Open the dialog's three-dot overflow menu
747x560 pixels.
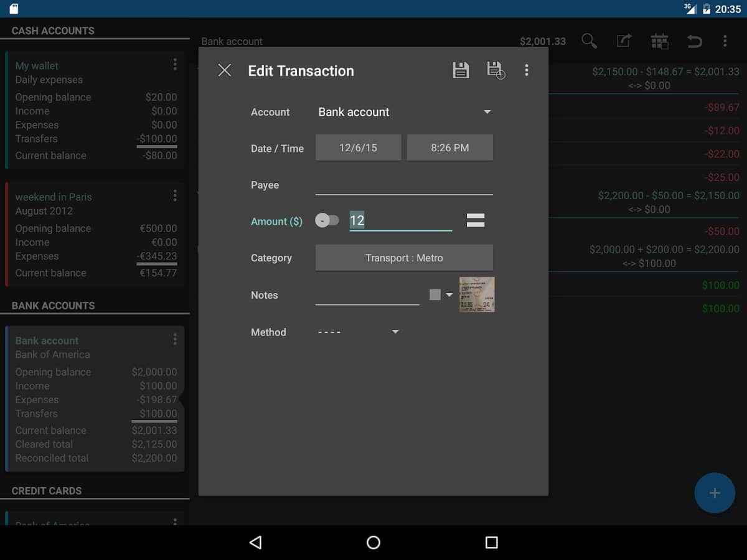[x=527, y=71]
